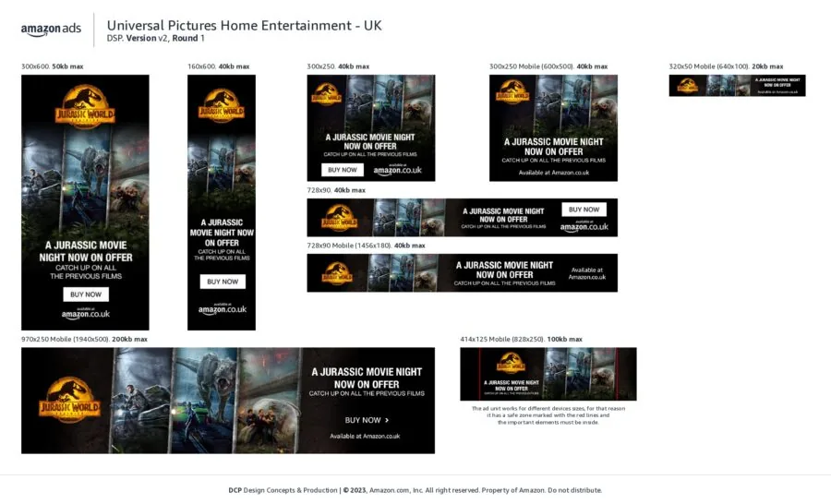Image resolution: width=831 pixels, height=504 pixels.
Task: Click BUY NOW in the 160x600 banner
Action: click(223, 282)
